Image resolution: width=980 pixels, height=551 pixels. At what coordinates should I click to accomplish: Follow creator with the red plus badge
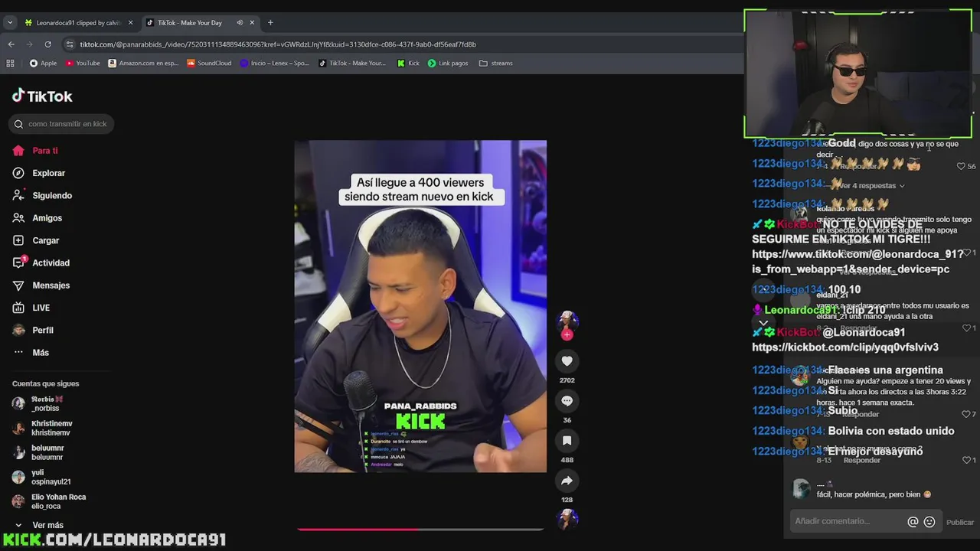[567, 335]
